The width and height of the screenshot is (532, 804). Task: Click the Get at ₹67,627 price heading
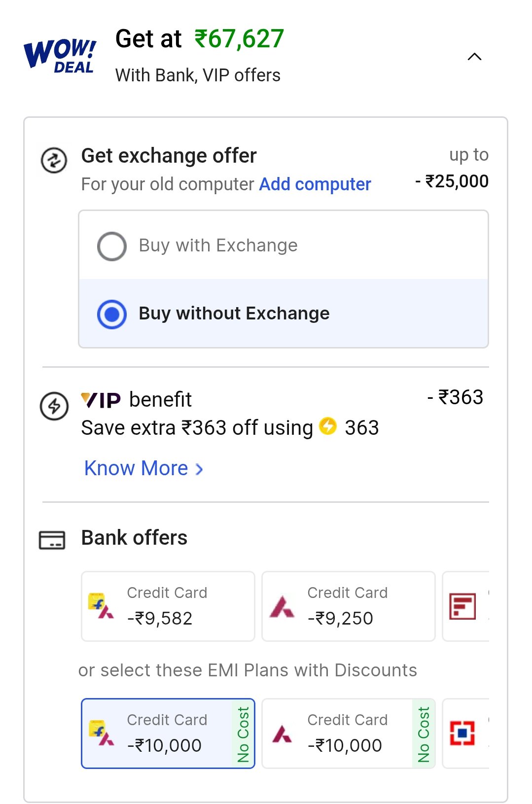(200, 39)
